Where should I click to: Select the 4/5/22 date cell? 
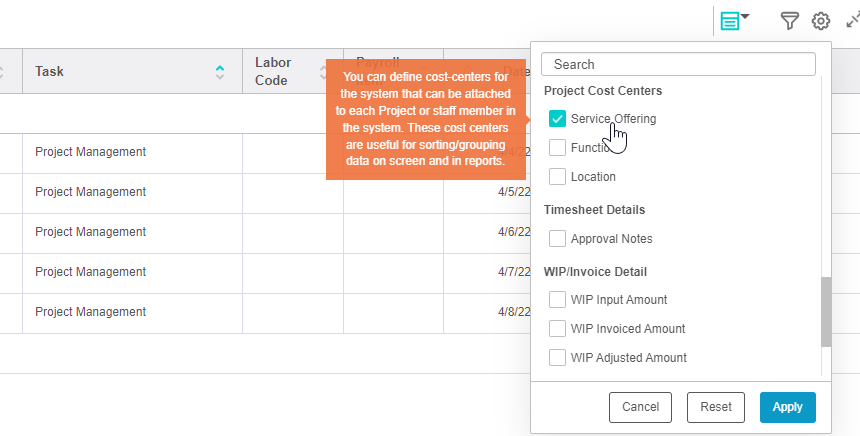(x=487, y=192)
